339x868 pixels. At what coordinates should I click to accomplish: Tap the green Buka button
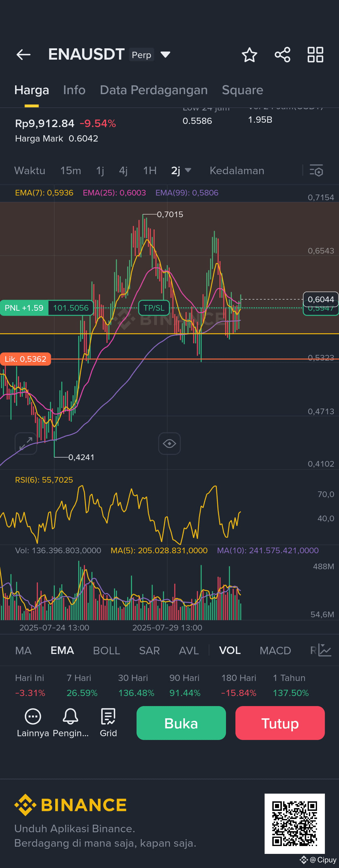coord(181,723)
